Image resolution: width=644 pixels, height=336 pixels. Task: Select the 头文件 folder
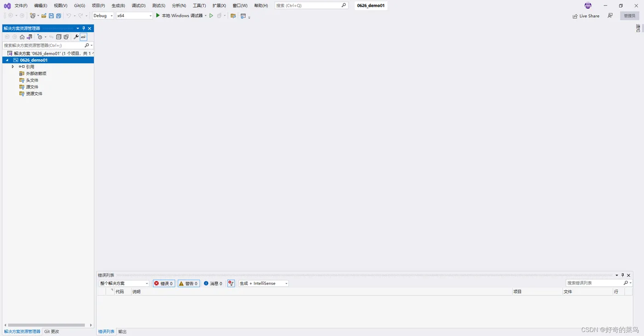point(32,80)
